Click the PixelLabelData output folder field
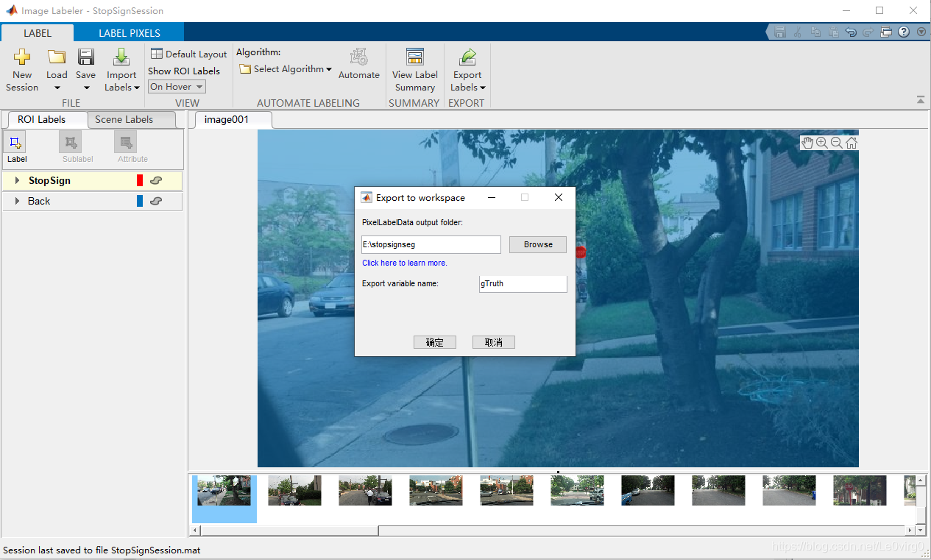This screenshot has width=931, height=560. [x=431, y=244]
